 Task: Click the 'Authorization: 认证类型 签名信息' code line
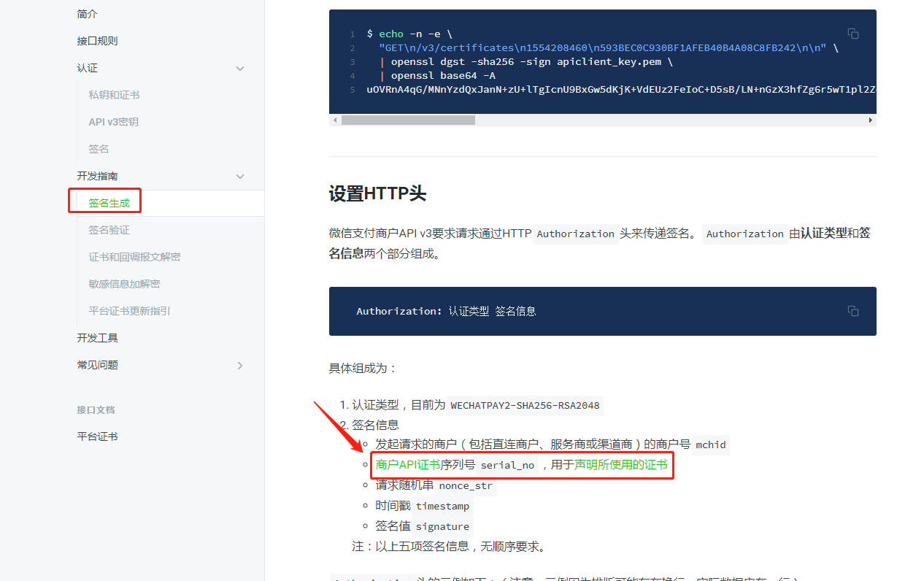(446, 311)
